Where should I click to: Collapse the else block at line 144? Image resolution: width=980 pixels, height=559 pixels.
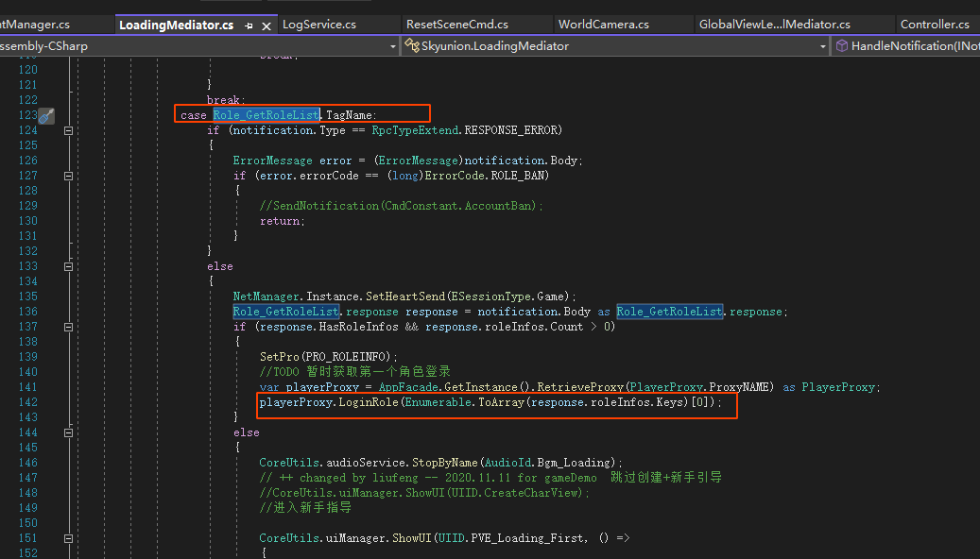tap(68, 432)
